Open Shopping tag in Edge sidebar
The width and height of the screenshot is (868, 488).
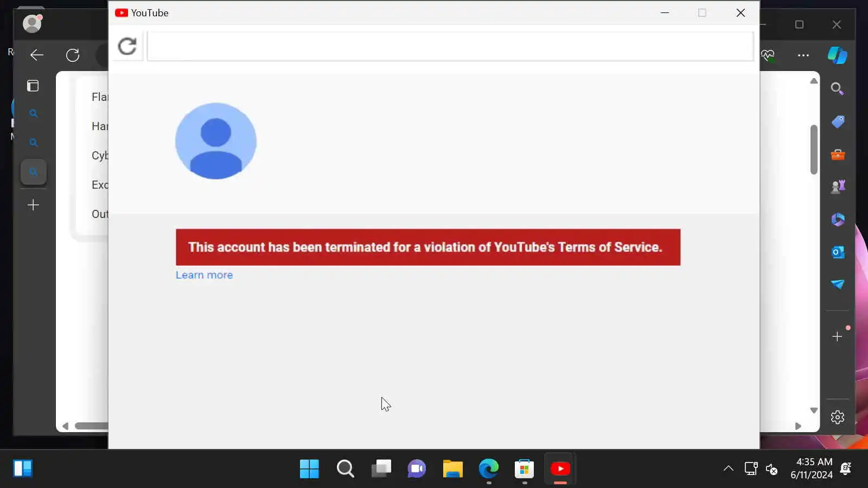pyautogui.click(x=838, y=121)
